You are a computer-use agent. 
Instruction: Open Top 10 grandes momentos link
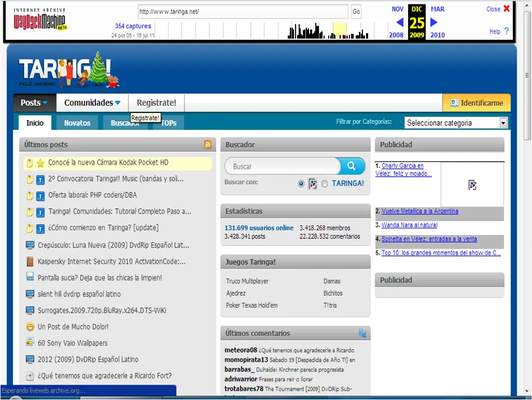tap(441, 252)
